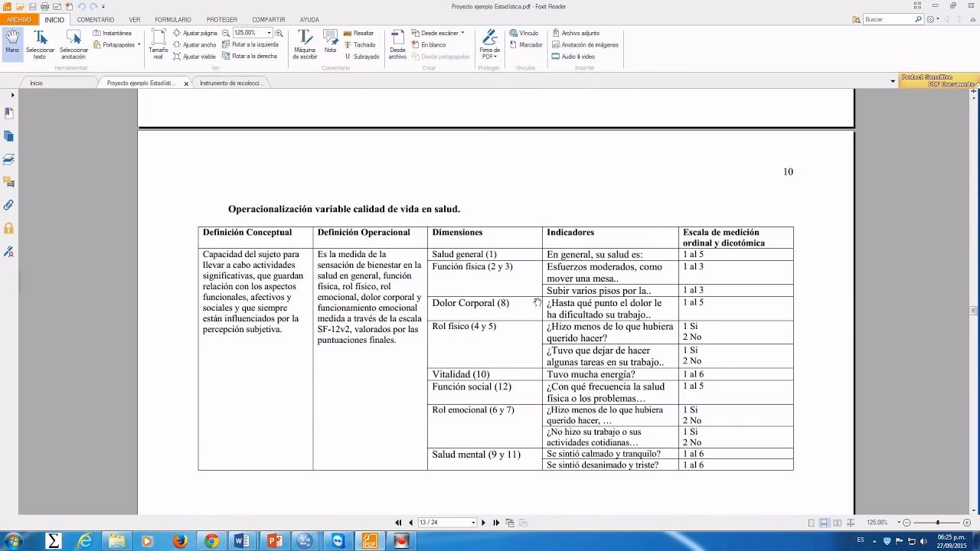Select the Mano hand tool
The width and height of the screenshot is (980, 551).
click(x=12, y=43)
